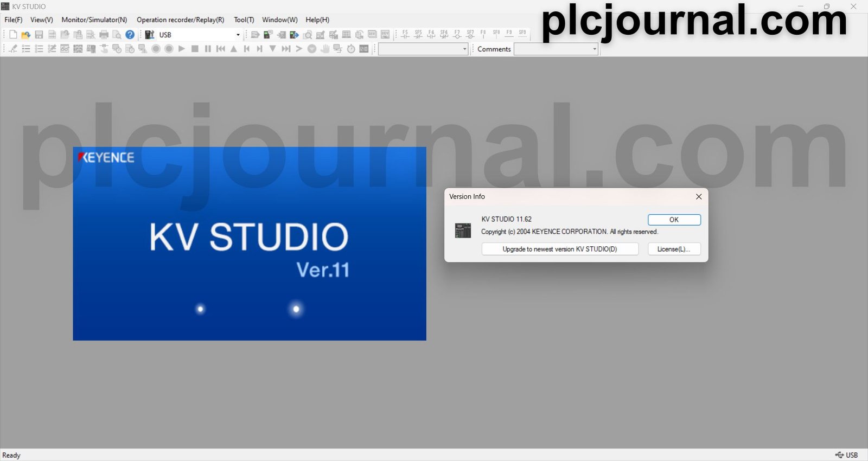Insert F7 coil symbol from toolbar
Image resolution: width=868 pixels, height=461 pixels.
tap(457, 35)
